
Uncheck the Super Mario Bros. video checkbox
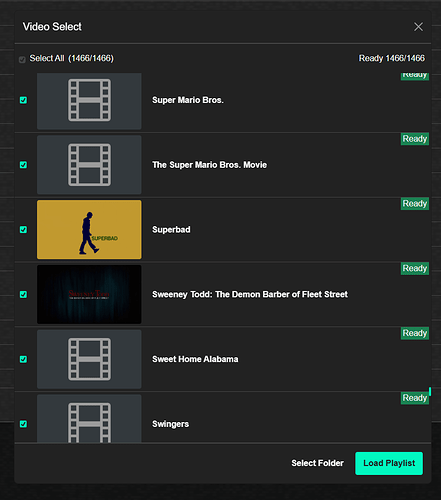23,100
